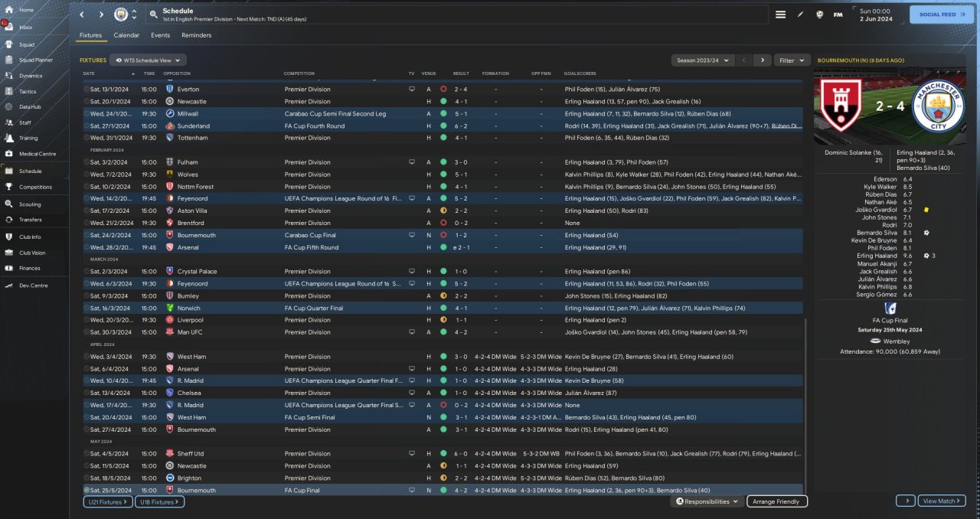Image resolution: width=980 pixels, height=519 pixels.
Task: Open the Inbox from the sidebar
Action: [x=25, y=28]
